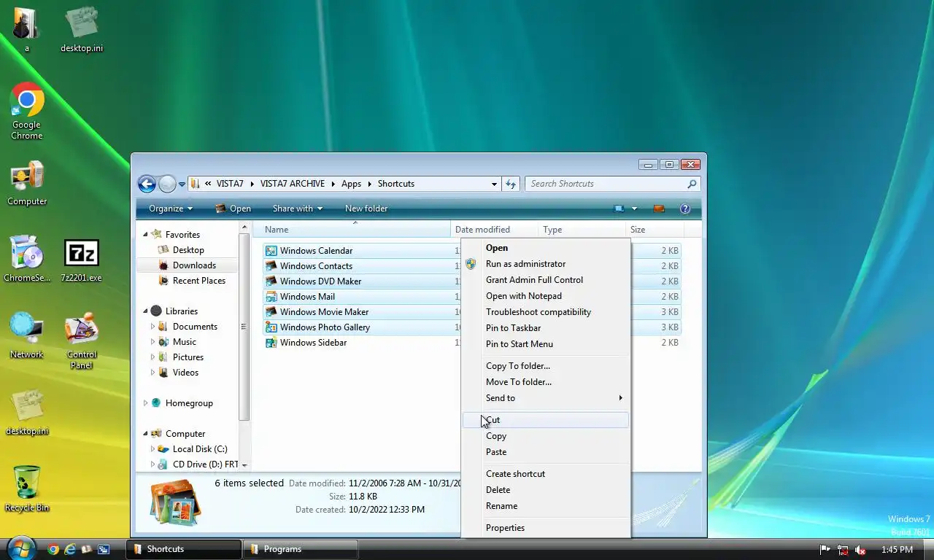Sort by the Type column header
The height and width of the screenshot is (560, 934).
coord(582,230)
